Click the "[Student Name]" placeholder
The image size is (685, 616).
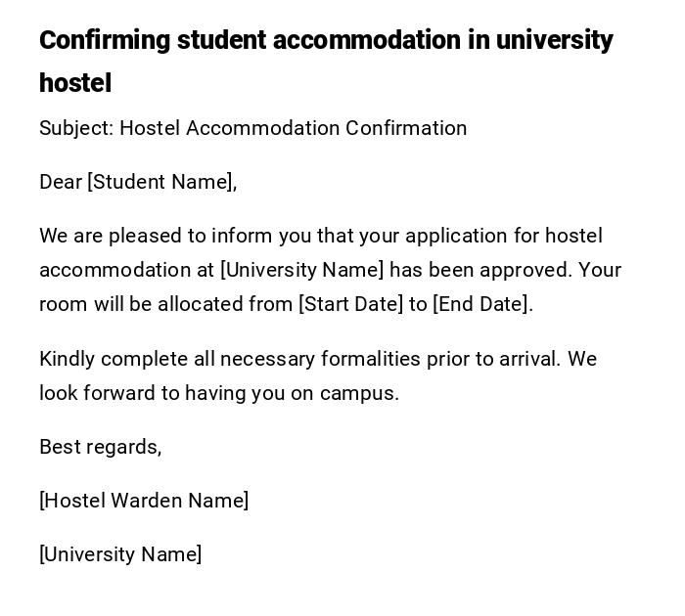(160, 182)
